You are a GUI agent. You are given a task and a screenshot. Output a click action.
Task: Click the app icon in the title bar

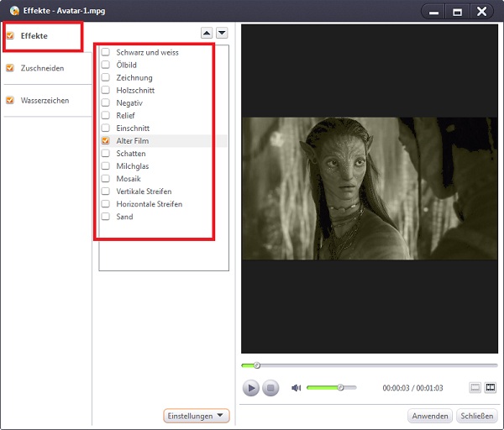(x=14, y=11)
